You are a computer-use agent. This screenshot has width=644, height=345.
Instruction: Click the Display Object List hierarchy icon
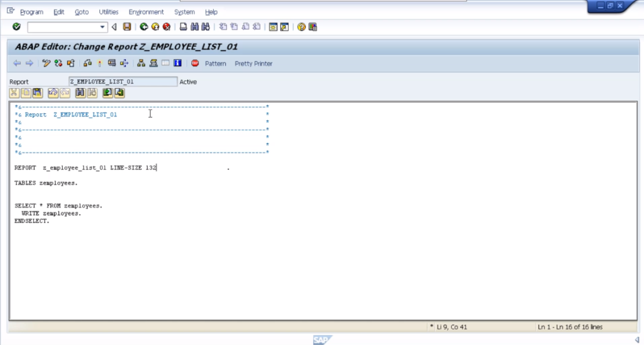coord(142,64)
